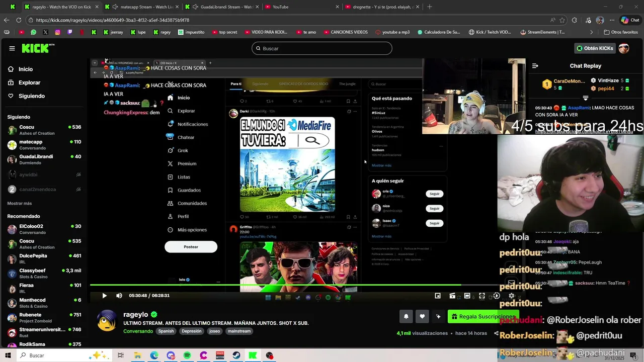This screenshot has width=644, height=362.
Task: Open File Explorer from the taskbar
Action: 137,355
